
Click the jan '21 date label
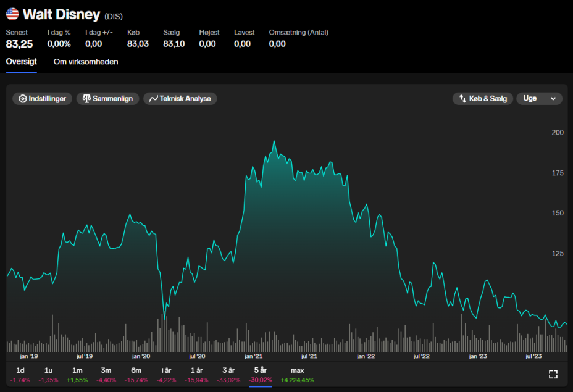click(254, 356)
